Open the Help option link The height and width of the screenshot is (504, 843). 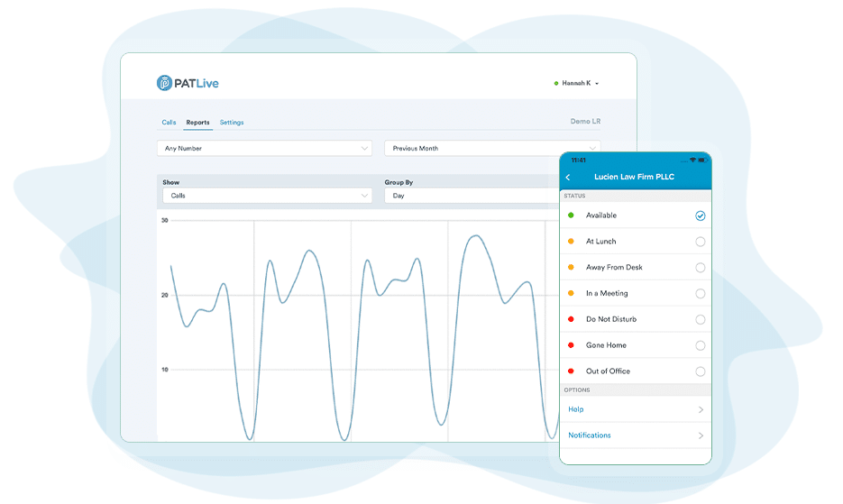pos(576,409)
